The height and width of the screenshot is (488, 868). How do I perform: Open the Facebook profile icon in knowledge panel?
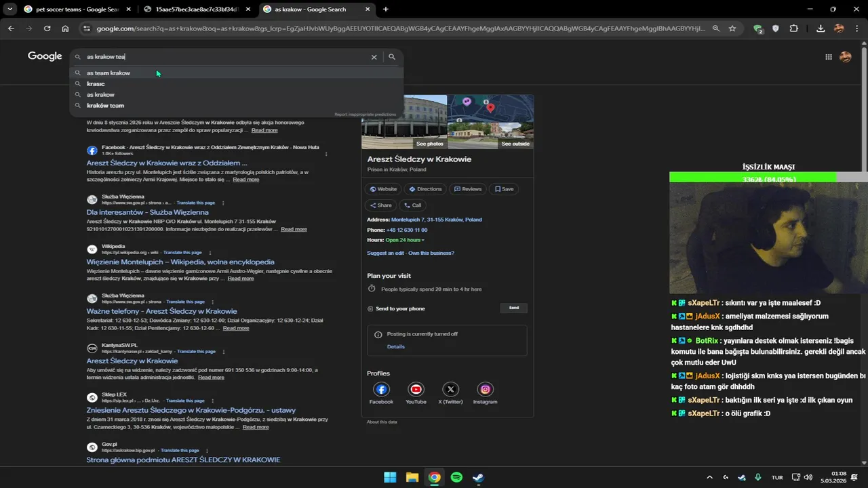pos(381,389)
